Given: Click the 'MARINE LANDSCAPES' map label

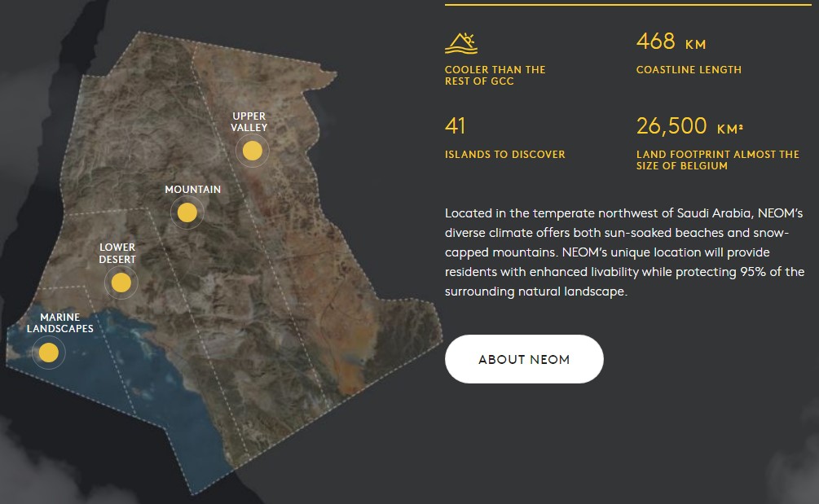Looking at the screenshot, I should [x=60, y=323].
